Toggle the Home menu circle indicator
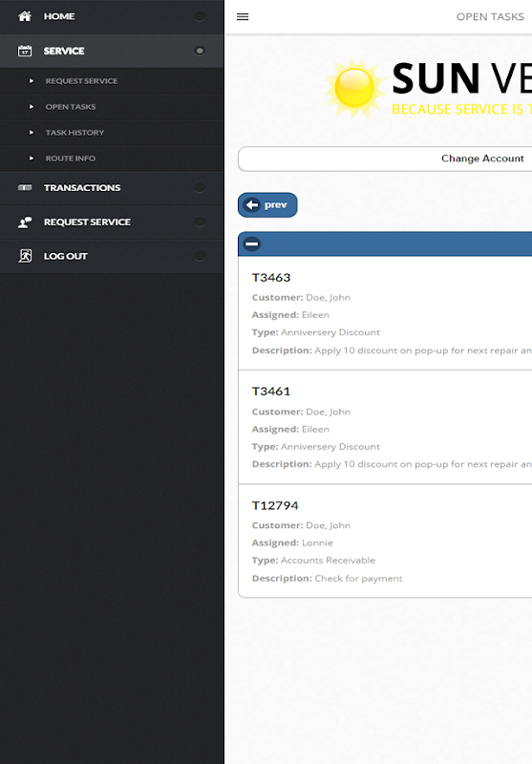Image resolution: width=532 pixels, height=764 pixels. point(200,16)
